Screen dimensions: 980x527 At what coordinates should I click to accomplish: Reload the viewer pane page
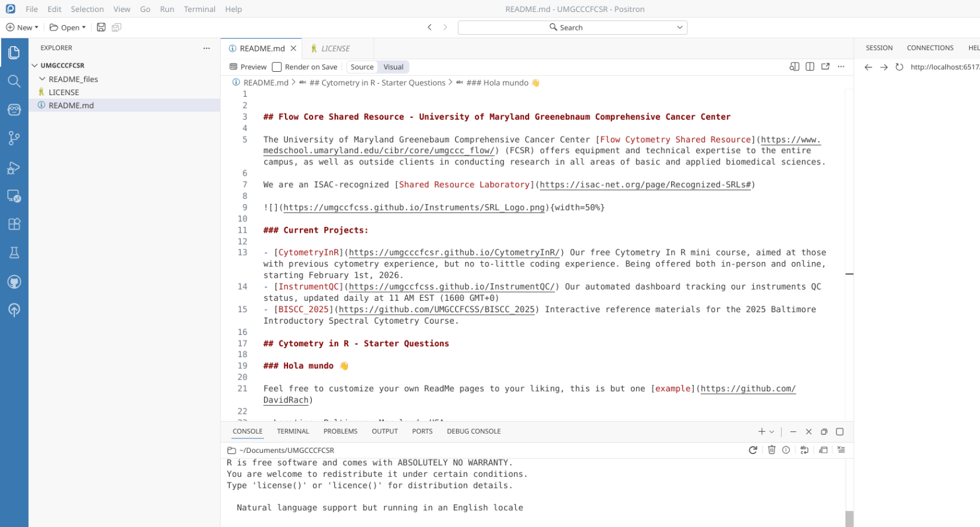click(899, 67)
